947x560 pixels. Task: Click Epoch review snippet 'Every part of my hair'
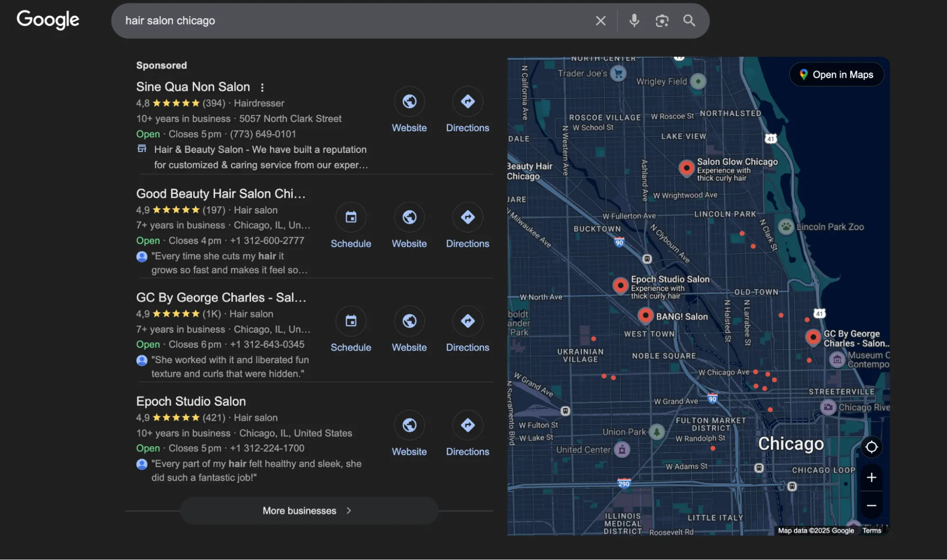pos(256,471)
